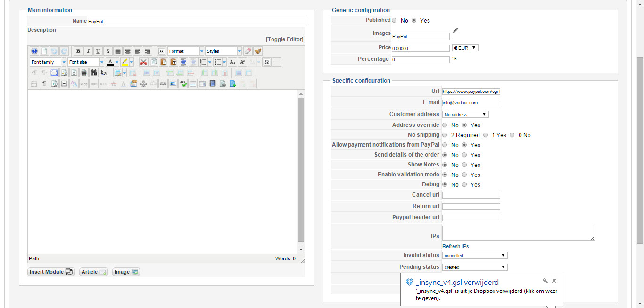Viewport: 644px width, 308px height.
Task: Click the editor Help question mark icon
Action: [34, 51]
